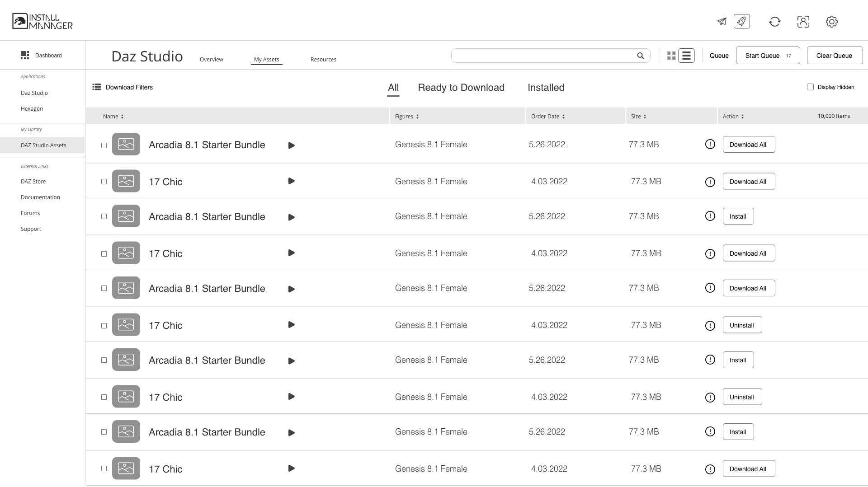This screenshot has height=487, width=868.
Task: Click the Start Queue button
Action: click(768, 56)
